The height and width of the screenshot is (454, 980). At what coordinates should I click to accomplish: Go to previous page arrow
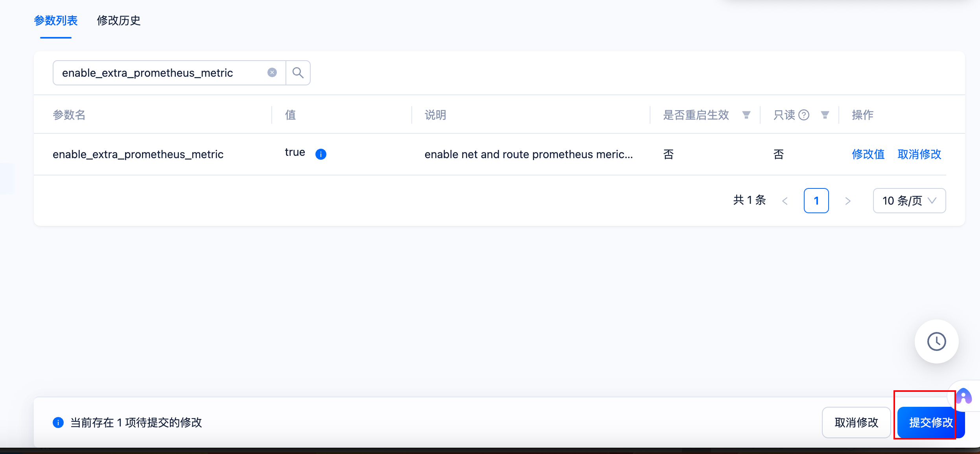click(x=785, y=201)
